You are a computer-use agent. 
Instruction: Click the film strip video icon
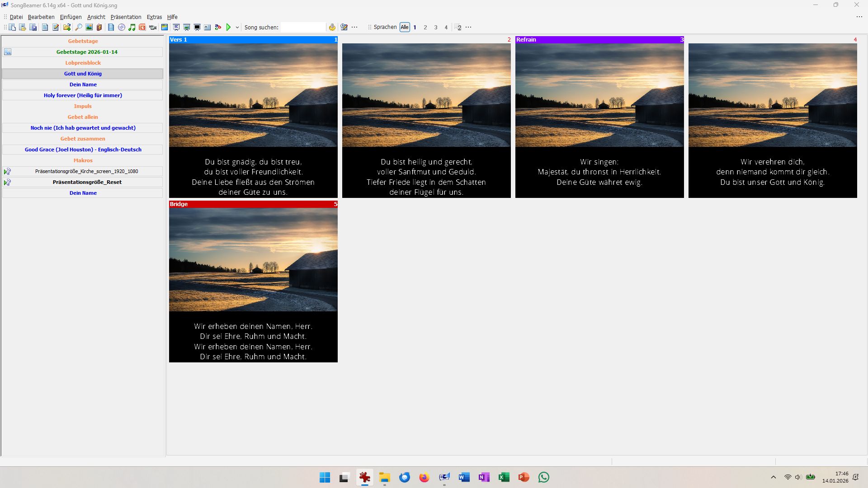click(x=111, y=27)
